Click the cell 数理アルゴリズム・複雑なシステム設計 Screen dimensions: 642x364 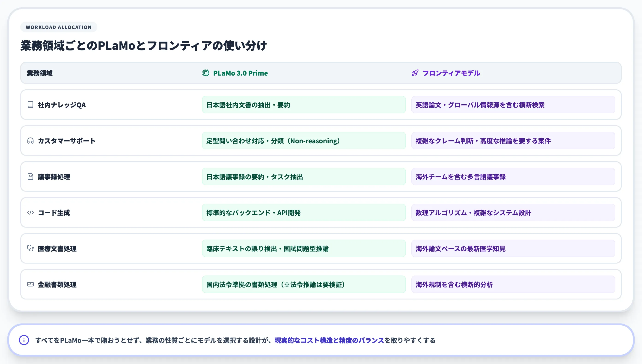pyautogui.click(x=513, y=212)
